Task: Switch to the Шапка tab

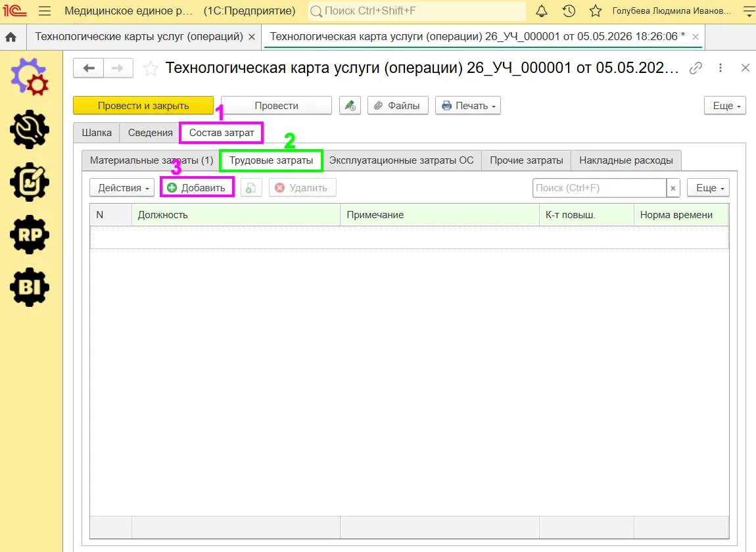Action: pos(97,133)
